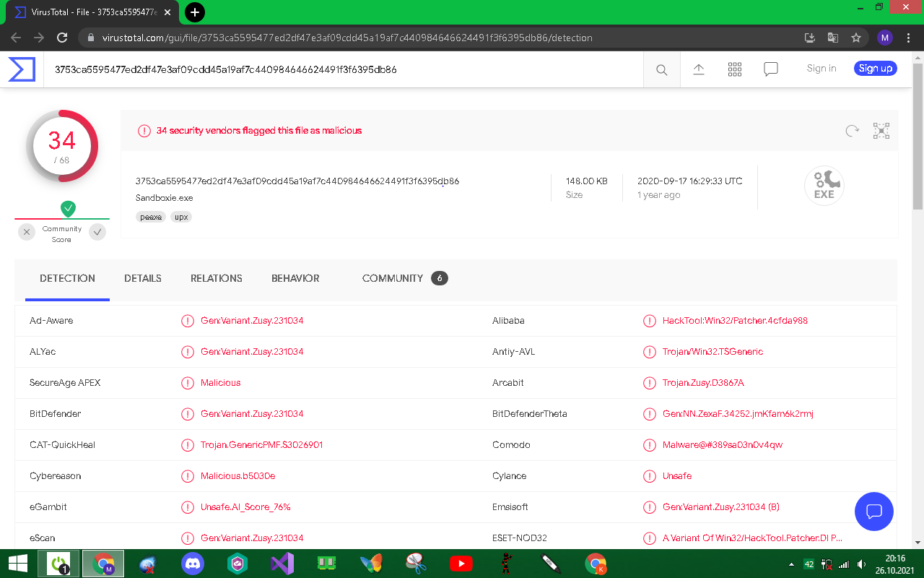
Task: Click the green community score shield
Action: click(x=68, y=209)
